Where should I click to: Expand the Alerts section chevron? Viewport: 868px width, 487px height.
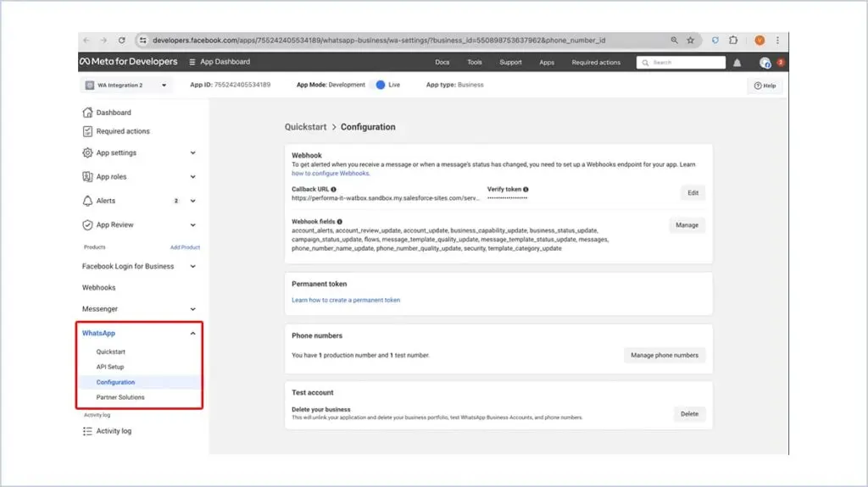pyautogui.click(x=192, y=201)
